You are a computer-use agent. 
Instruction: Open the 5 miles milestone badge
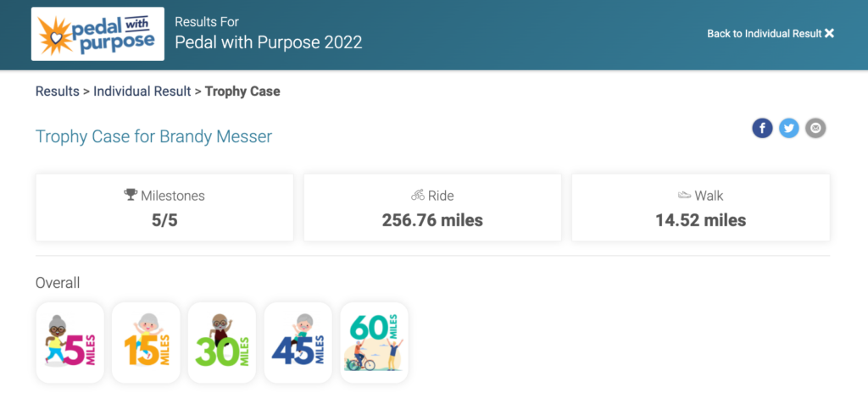pyautogui.click(x=70, y=342)
